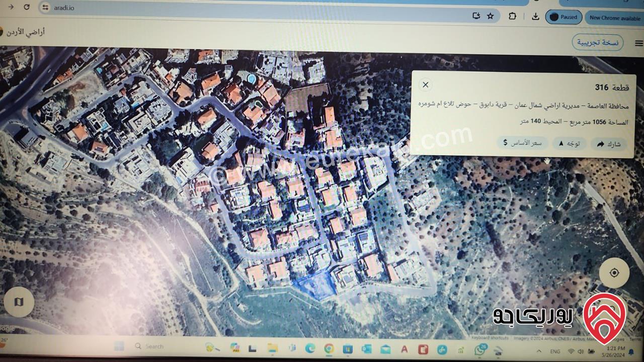The image size is (644, 362).
Task: Click the browser forward arrow
Action: [x=11, y=7]
